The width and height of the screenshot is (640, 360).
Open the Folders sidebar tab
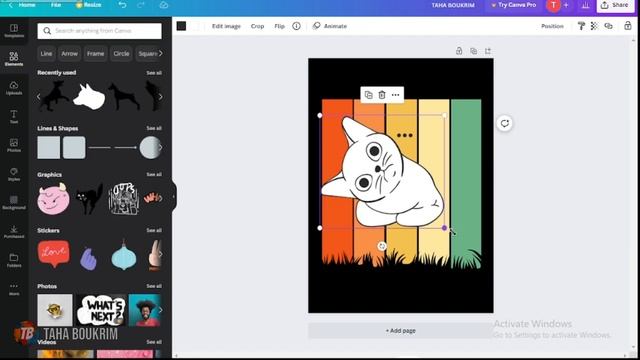point(14,260)
